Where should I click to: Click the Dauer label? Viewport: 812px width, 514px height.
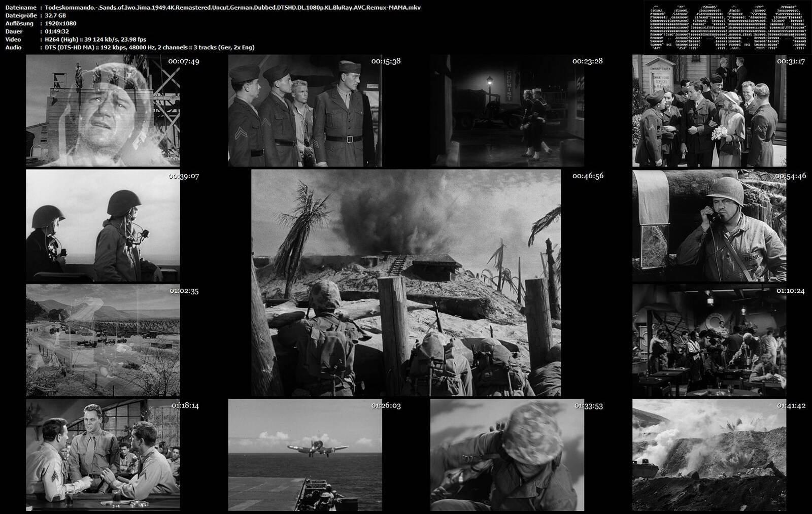click(x=13, y=31)
